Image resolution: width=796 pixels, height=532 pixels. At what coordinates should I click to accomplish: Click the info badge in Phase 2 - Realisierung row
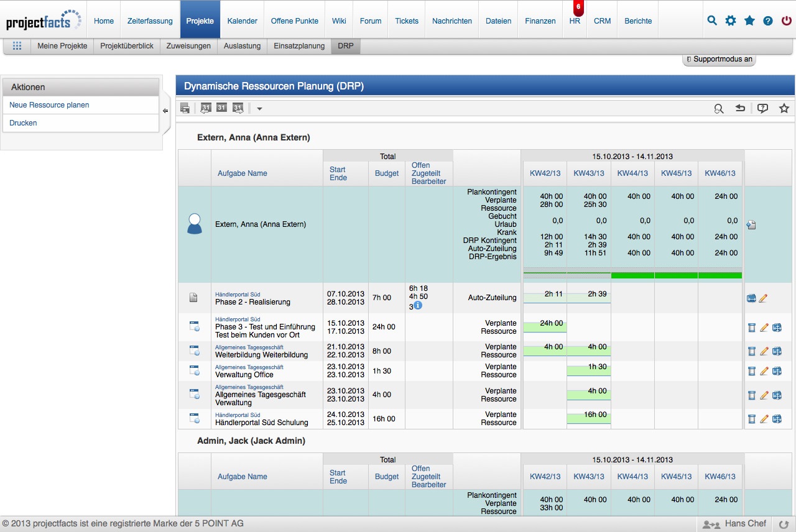click(x=418, y=306)
